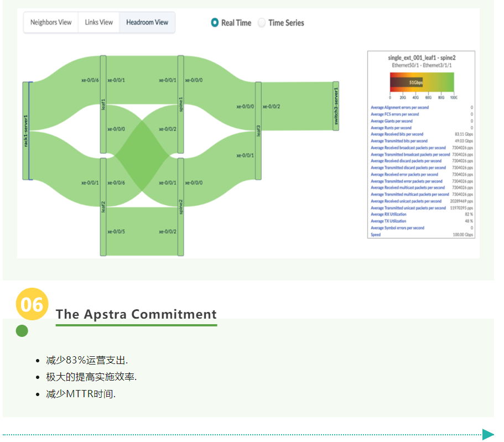Click the bullet text 减少MTTR时间.
504x442 pixels.
(81, 394)
